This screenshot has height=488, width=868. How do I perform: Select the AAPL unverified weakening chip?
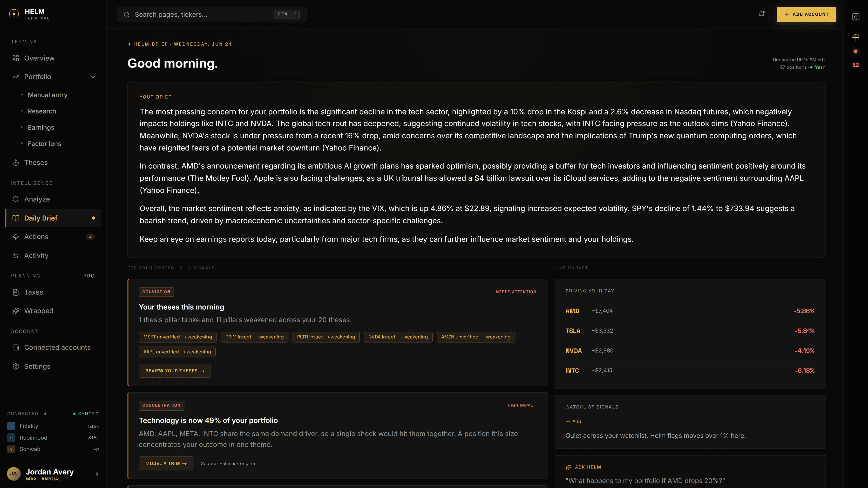(x=177, y=352)
